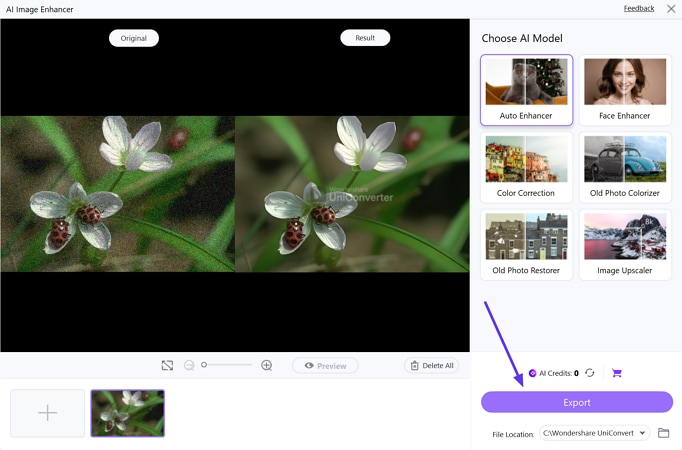Click the fit-to-screen icon

(x=167, y=365)
